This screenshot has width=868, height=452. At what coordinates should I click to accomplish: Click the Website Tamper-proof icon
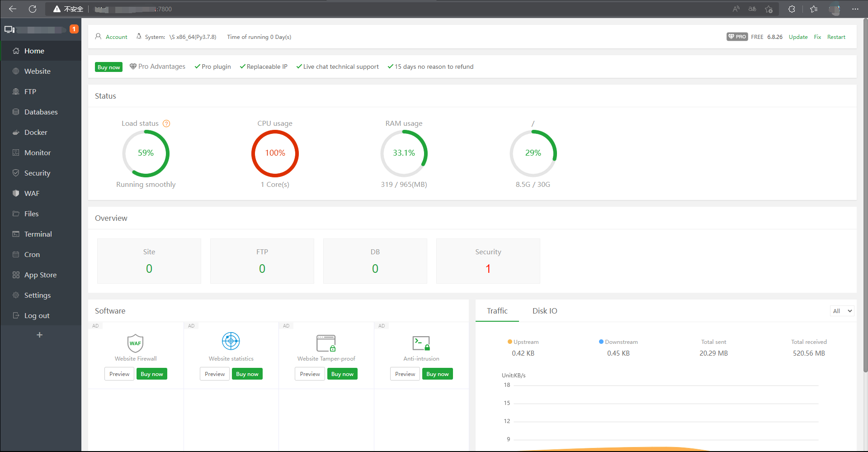[x=326, y=343]
